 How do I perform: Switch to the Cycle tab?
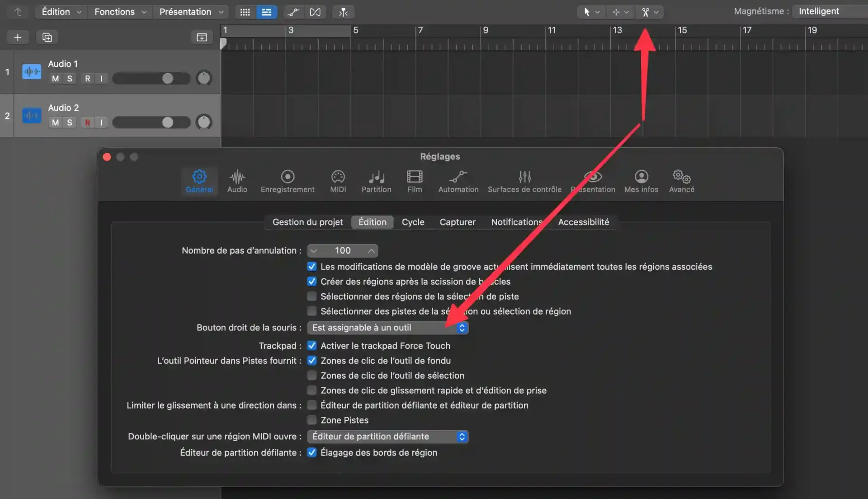tap(413, 222)
